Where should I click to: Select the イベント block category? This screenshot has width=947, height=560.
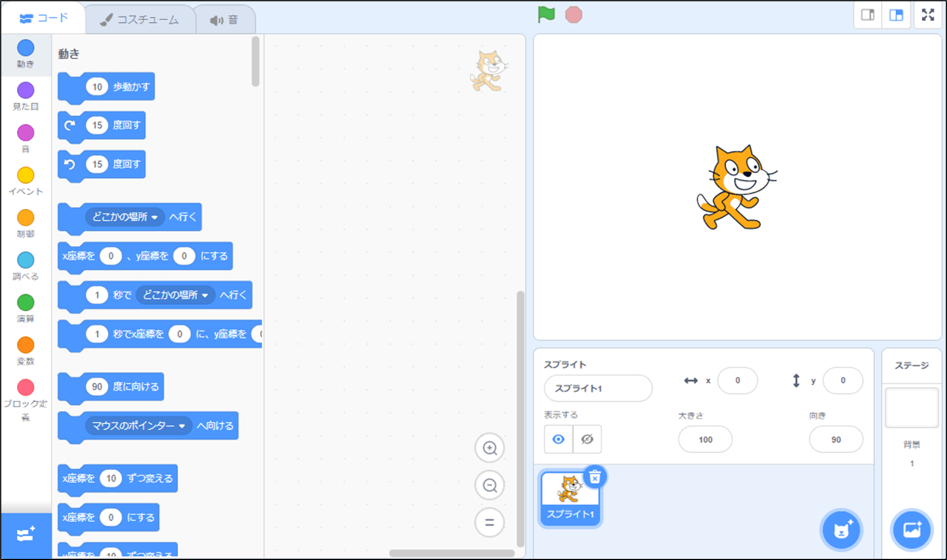pyautogui.click(x=26, y=181)
